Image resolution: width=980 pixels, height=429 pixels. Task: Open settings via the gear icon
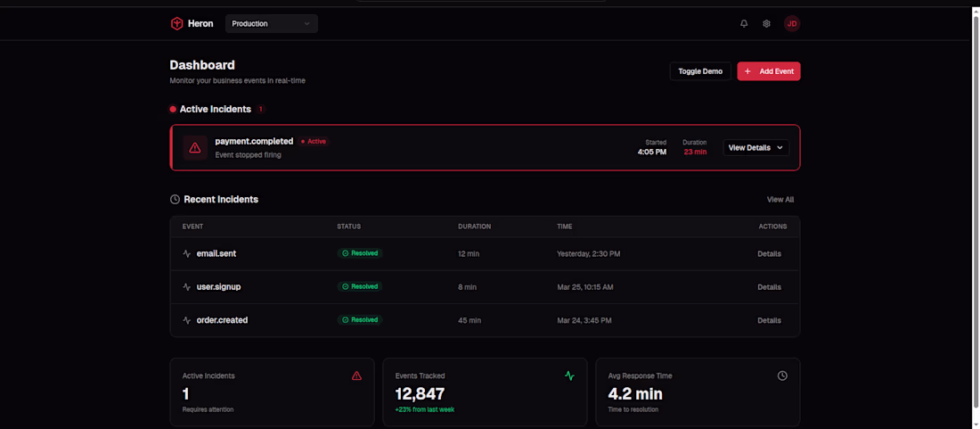click(766, 24)
